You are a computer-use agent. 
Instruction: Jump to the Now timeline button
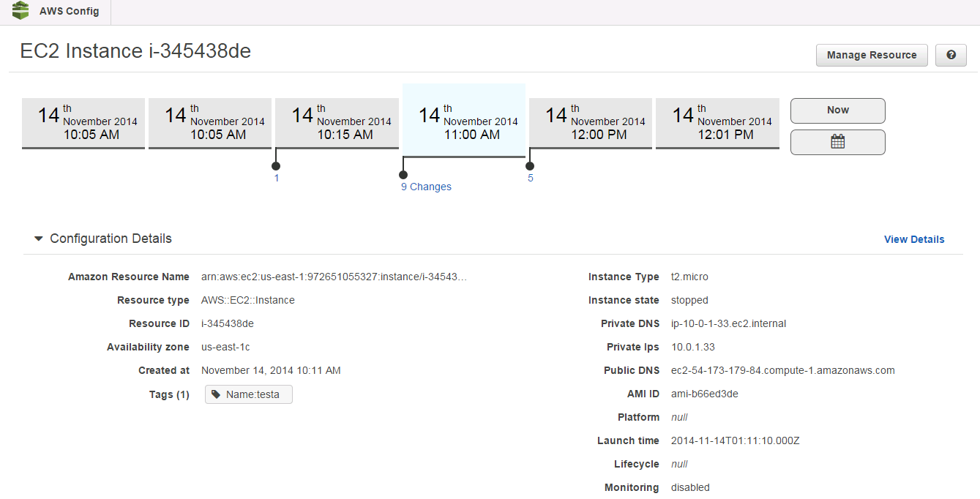coord(838,110)
